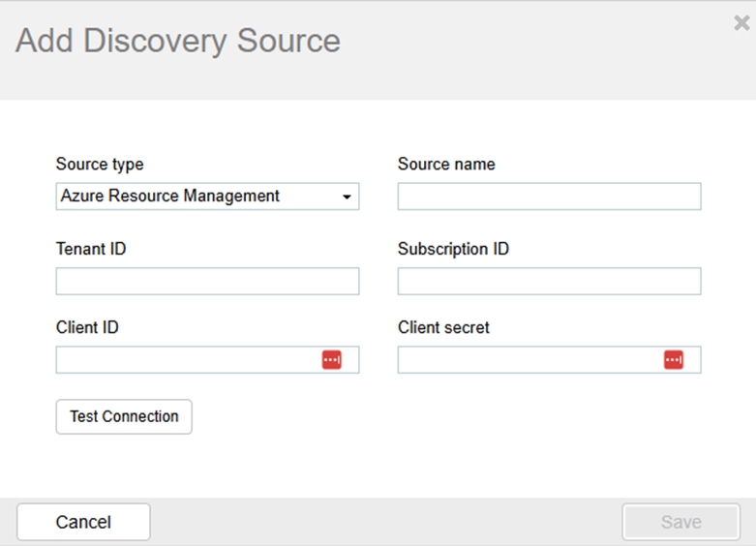The height and width of the screenshot is (546, 756).
Task: Focus the Source name text field
Action: point(549,197)
